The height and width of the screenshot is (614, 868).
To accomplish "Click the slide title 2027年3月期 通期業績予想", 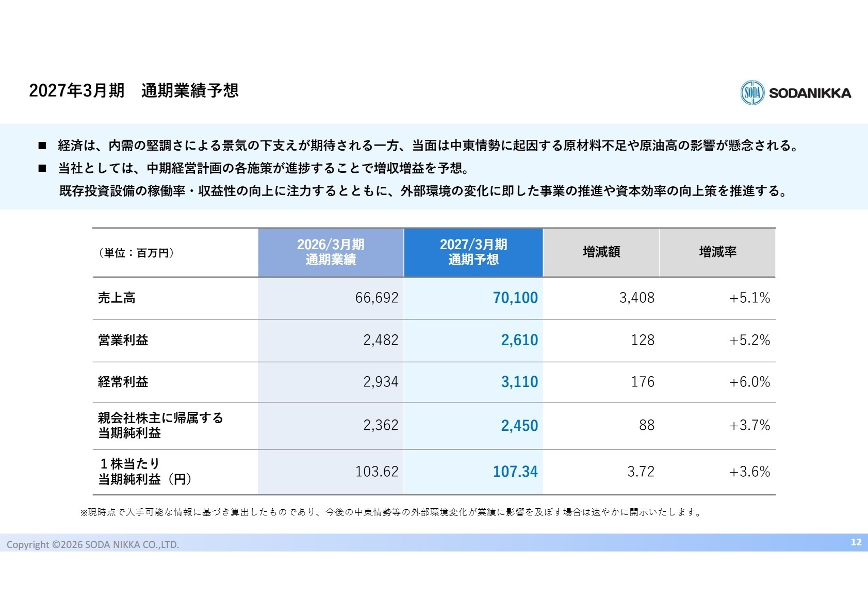I will 134,91.
